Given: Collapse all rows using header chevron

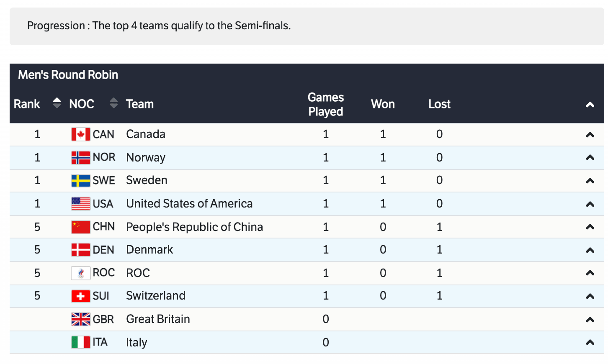Looking at the screenshot, I should point(590,105).
